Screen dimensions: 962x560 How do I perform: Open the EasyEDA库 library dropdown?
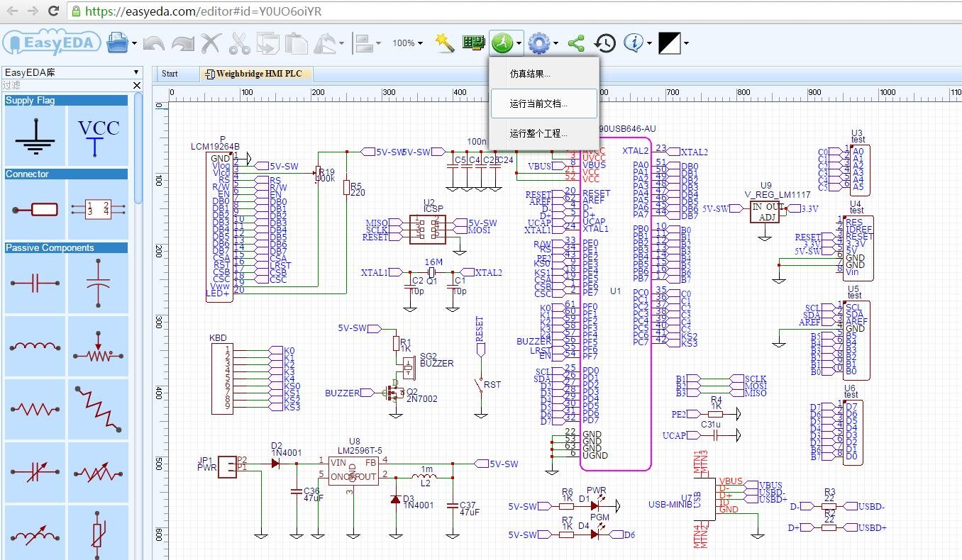tap(71, 72)
